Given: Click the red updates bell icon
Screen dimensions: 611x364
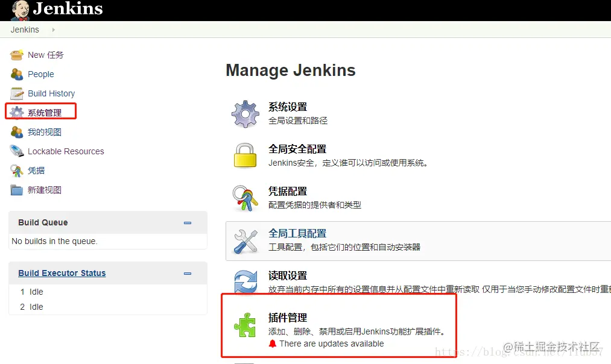Looking at the screenshot, I should coord(273,344).
